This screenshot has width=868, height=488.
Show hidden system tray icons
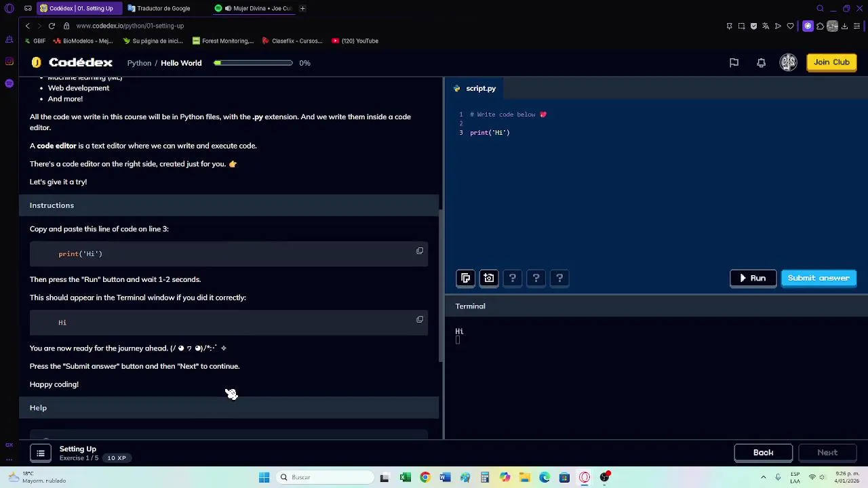tap(763, 477)
